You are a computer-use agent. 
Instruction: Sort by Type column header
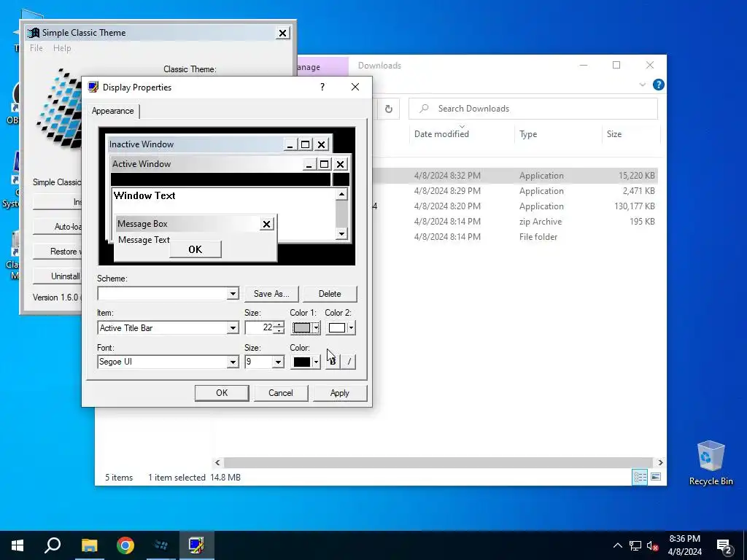[x=528, y=134]
